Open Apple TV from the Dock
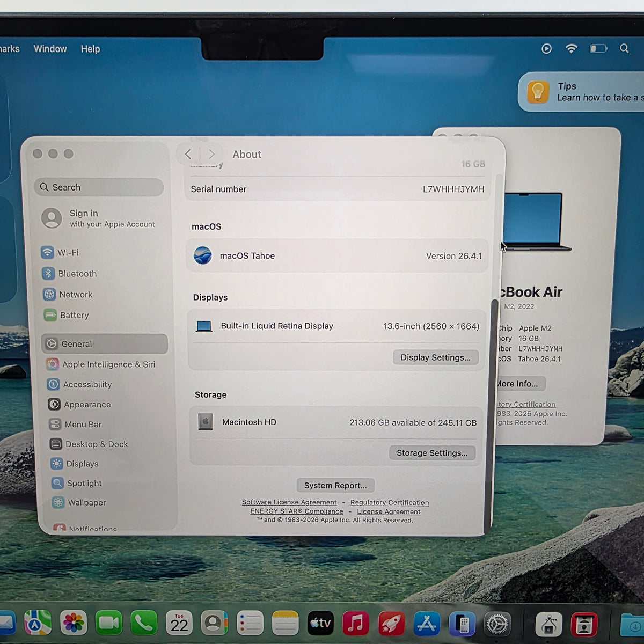644x644 pixels. coord(320,624)
